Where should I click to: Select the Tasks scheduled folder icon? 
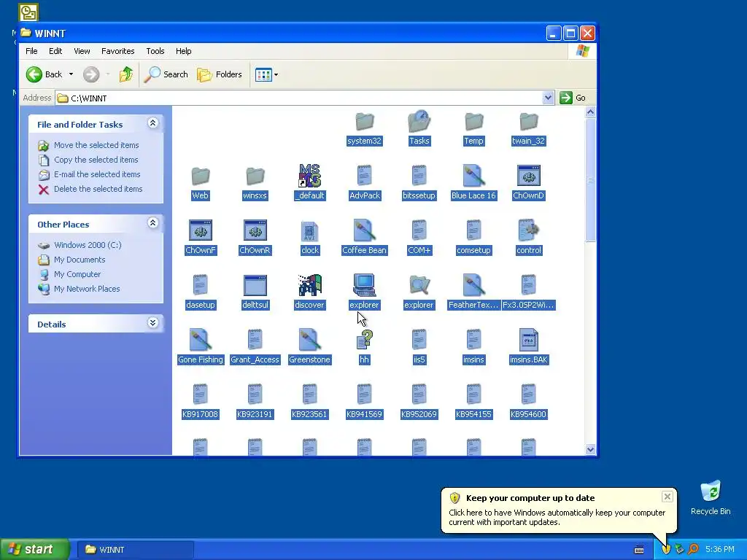pyautogui.click(x=419, y=122)
